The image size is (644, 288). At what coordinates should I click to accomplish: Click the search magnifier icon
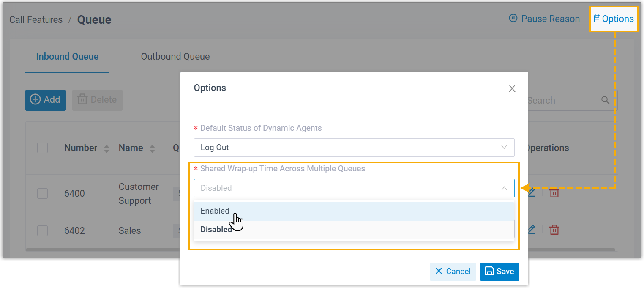click(x=605, y=100)
